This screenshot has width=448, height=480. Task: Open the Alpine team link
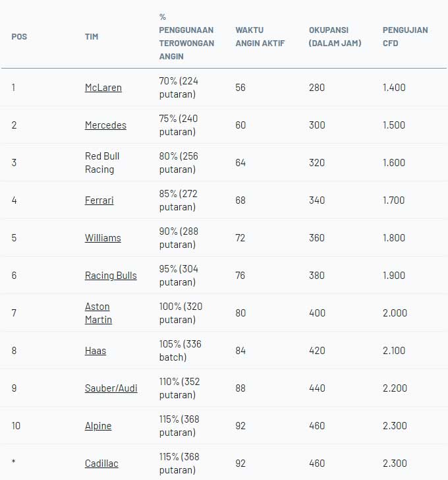tap(98, 426)
